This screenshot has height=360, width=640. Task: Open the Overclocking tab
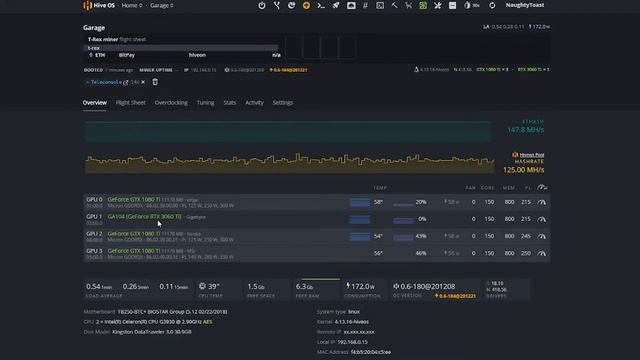[x=171, y=102]
